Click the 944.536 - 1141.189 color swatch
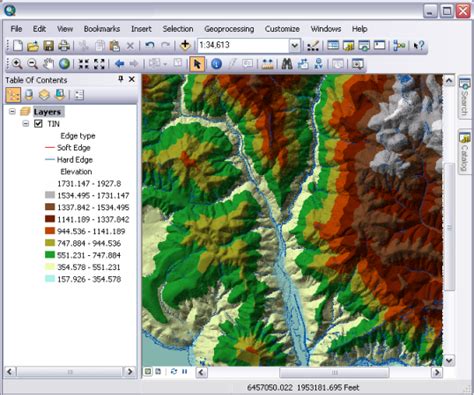The width and height of the screenshot is (474, 395). pyautogui.click(x=50, y=231)
